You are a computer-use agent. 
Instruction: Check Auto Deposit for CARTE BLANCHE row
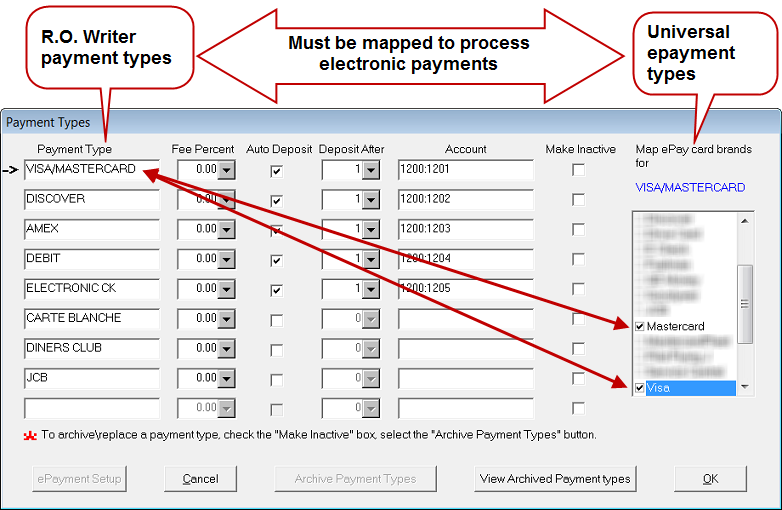click(277, 320)
